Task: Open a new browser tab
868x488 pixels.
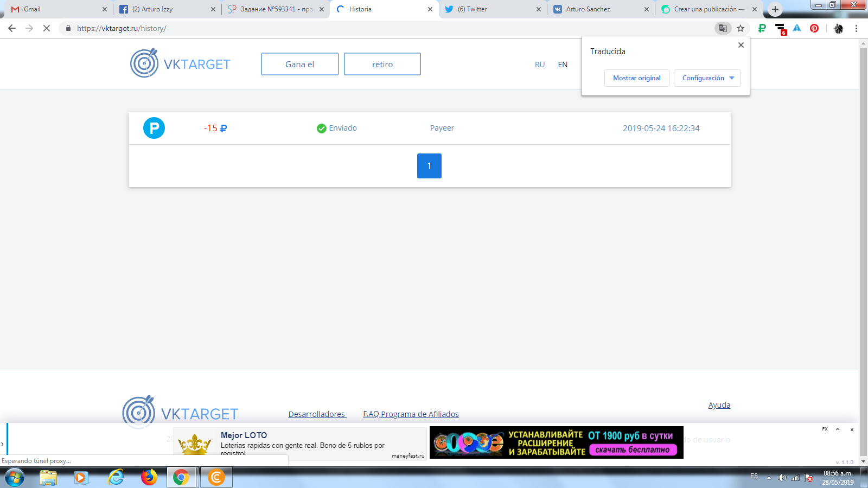Action: coord(775,9)
